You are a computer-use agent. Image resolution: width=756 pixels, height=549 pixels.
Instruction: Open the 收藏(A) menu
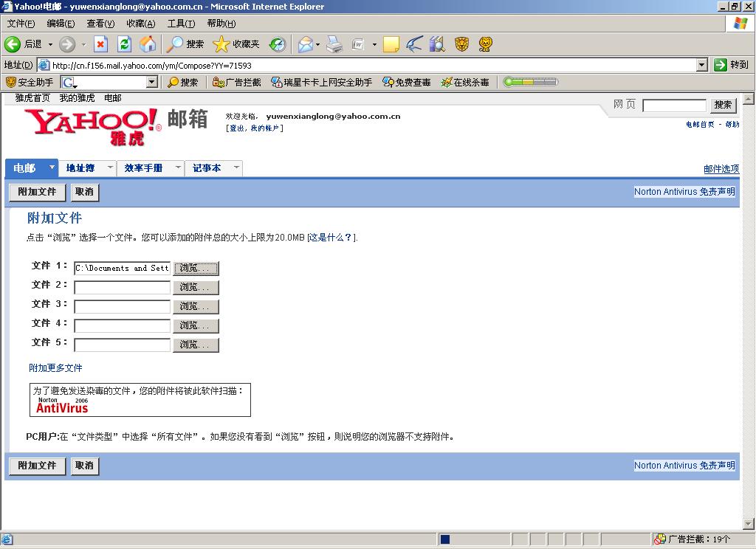coord(141,24)
